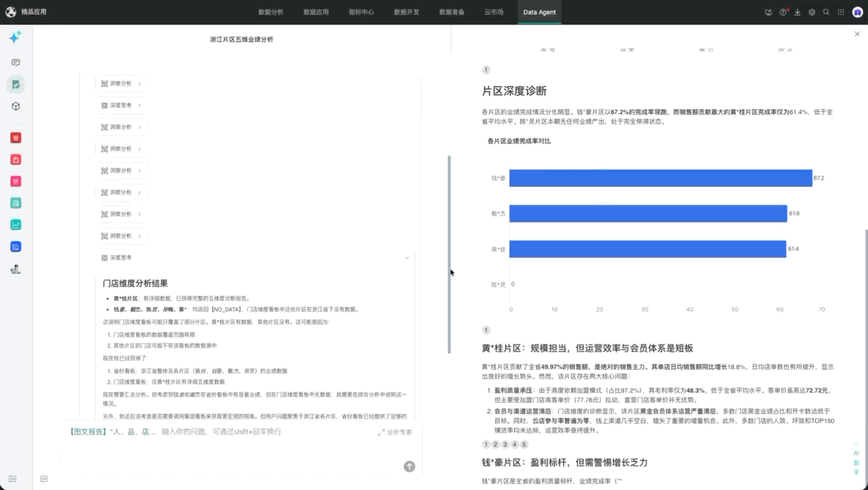The height and width of the screenshot is (490, 868).
Task: Click reference badge 5 below 黄*桂 section
Action: pos(524,444)
